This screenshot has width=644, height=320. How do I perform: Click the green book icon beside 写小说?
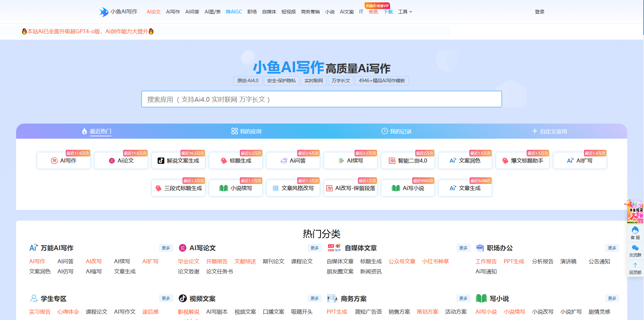click(x=481, y=298)
